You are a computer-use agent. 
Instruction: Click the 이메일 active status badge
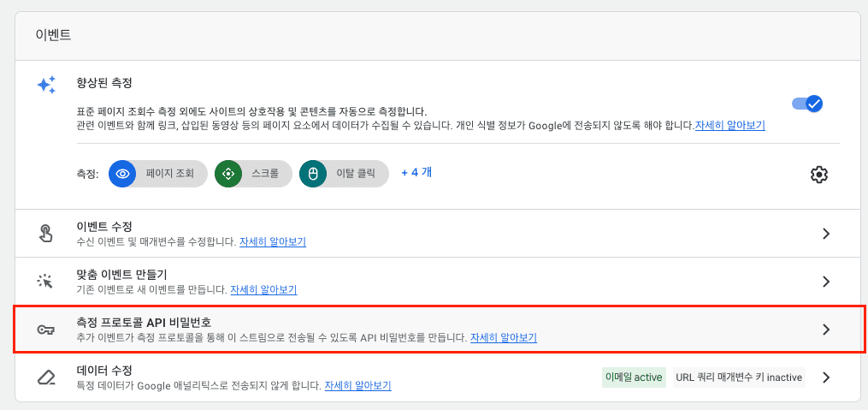(x=634, y=377)
